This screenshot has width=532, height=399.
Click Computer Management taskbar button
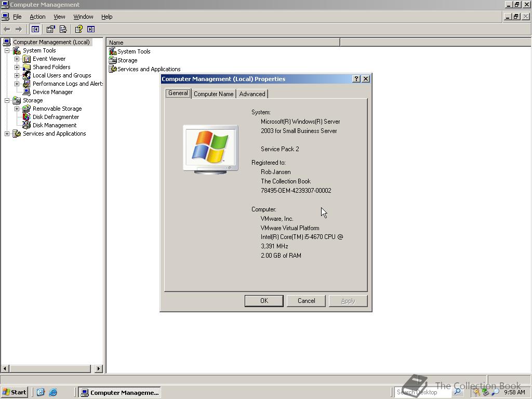(x=119, y=393)
